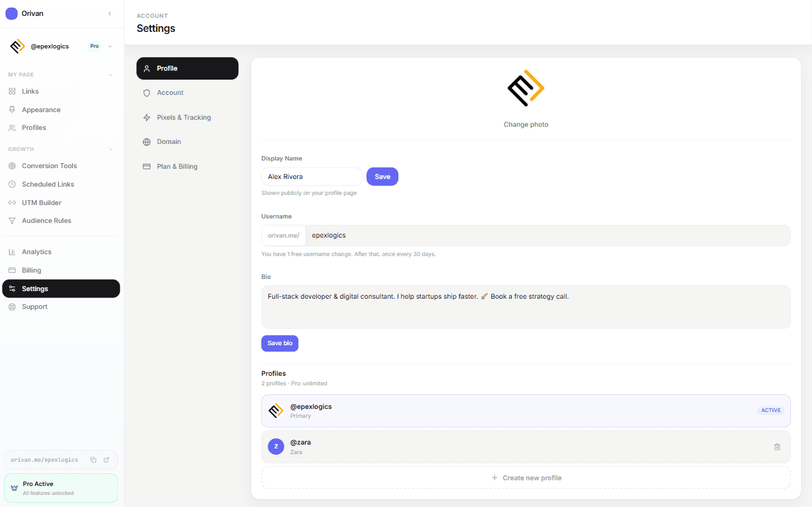Click the Pro badge next to @epexlogics
The width and height of the screenshot is (812, 507).
94,46
